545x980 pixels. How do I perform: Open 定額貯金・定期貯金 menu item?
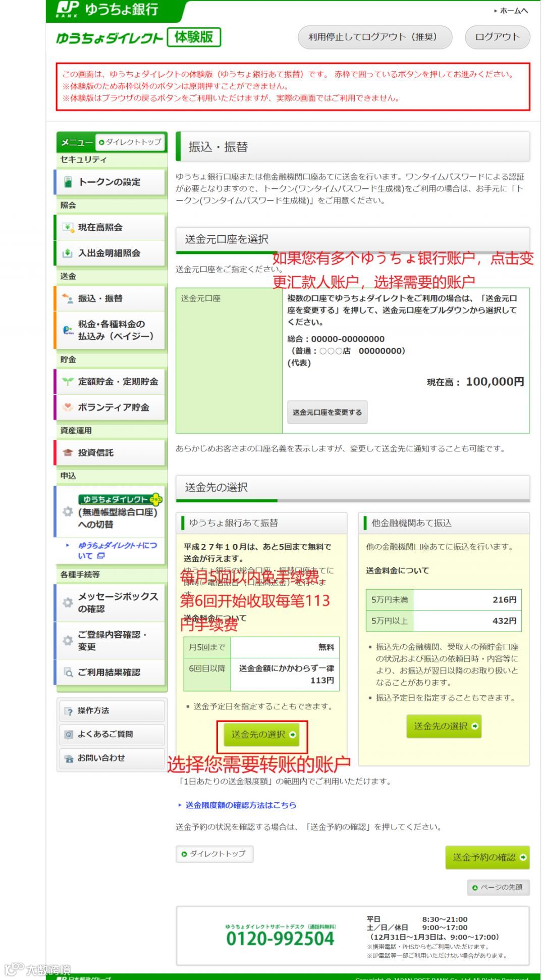(x=110, y=382)
